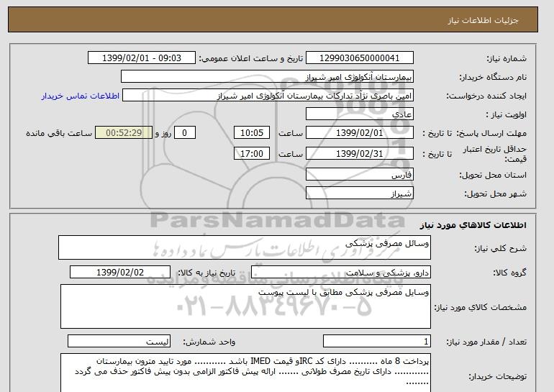Image resolution: width=554 pixels, height=392 pixels.
Task: Click the روز و text beside the timer
Action: pyautogui.click(x=163, y=133)
